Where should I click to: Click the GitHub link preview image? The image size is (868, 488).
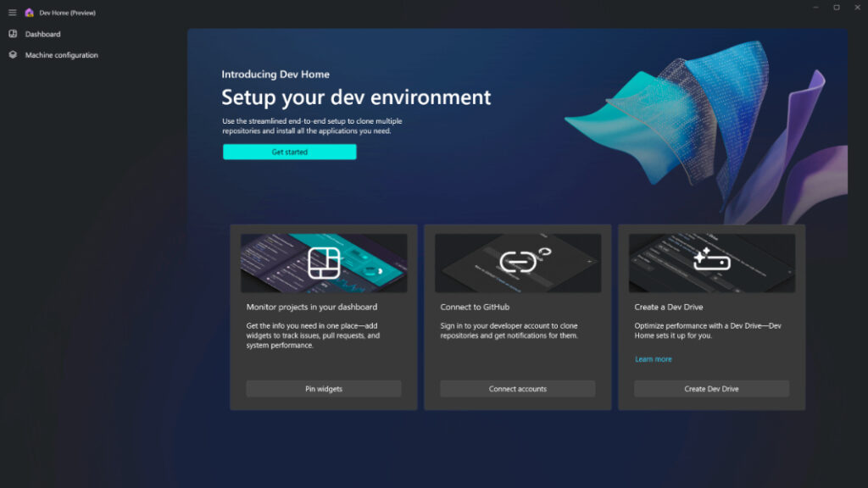(517, 262)
